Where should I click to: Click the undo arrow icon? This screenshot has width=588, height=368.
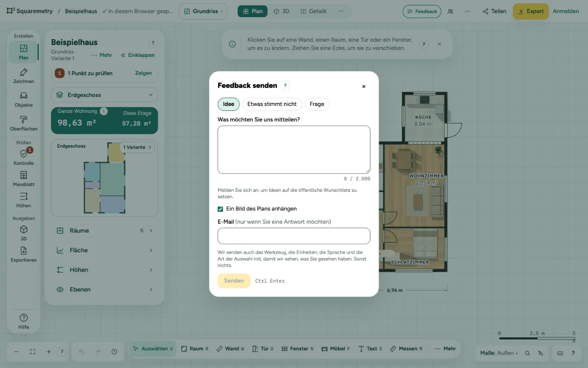(82, 352)
